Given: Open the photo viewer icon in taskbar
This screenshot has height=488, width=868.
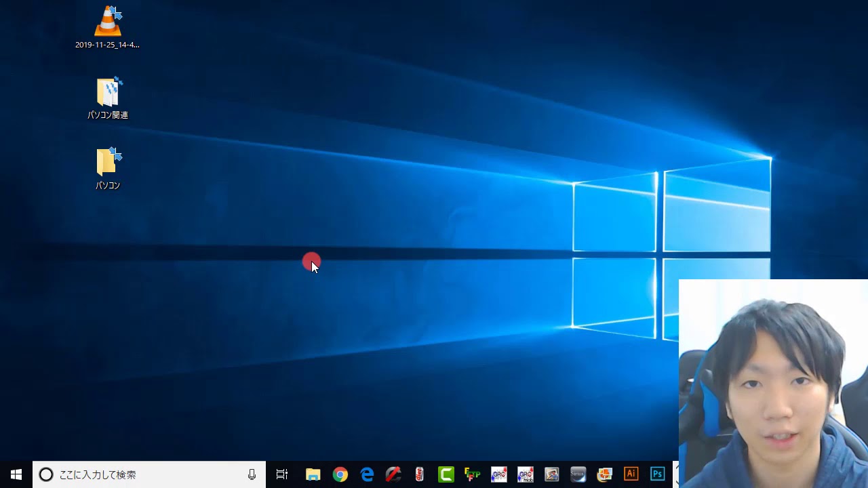Looking at the screenshot, I should pyautogui.click(x=552, y=474).
